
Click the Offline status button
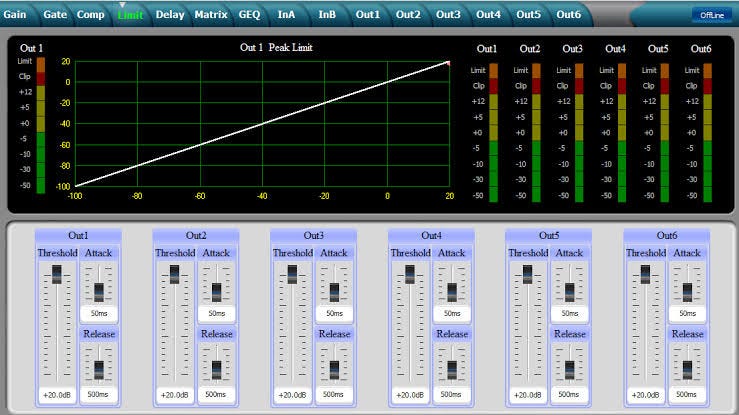point(711,15)
